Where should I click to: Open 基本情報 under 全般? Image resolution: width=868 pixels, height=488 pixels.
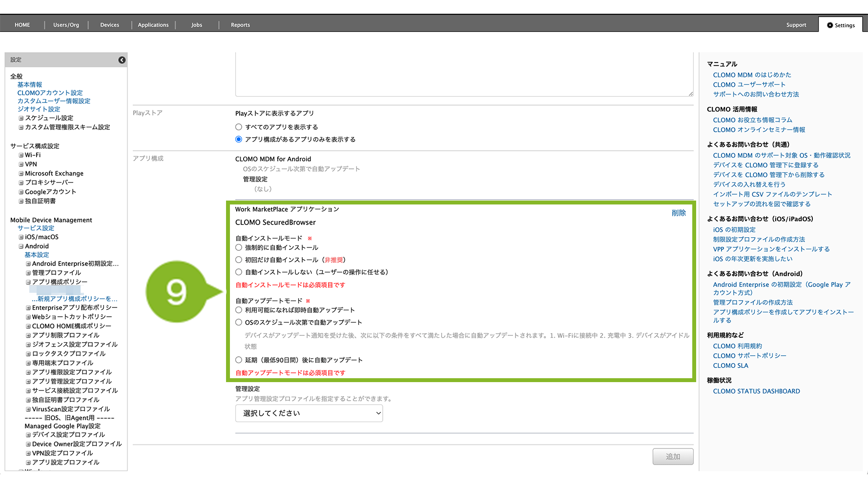click(30, 84)
